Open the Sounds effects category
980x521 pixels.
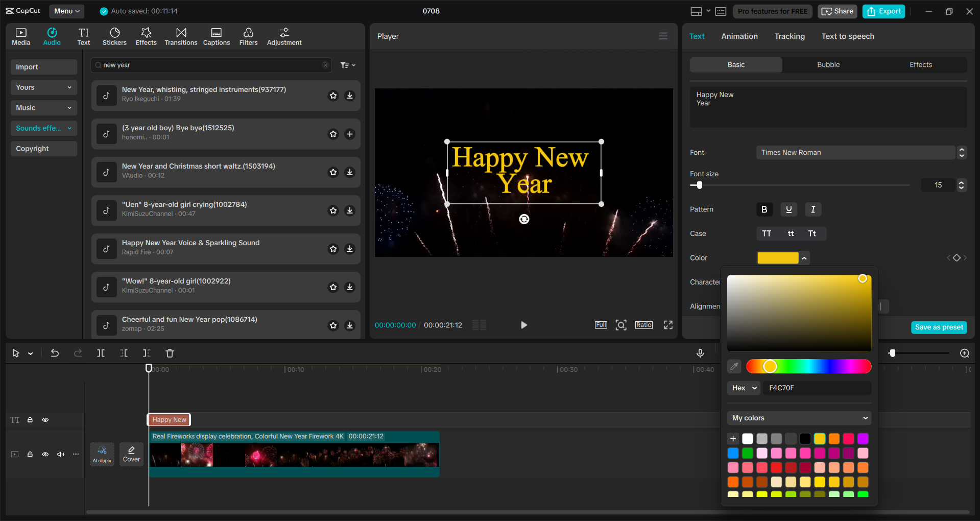43,128
